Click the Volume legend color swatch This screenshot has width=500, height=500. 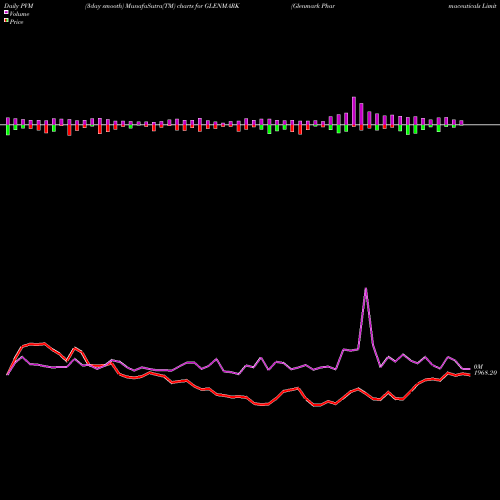click(x=6, y=12)
